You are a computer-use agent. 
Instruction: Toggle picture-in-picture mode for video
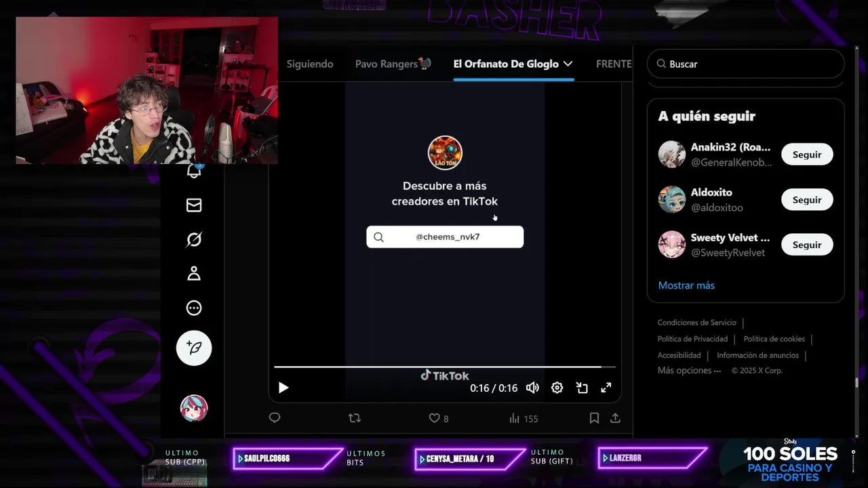tap(582, 388)
